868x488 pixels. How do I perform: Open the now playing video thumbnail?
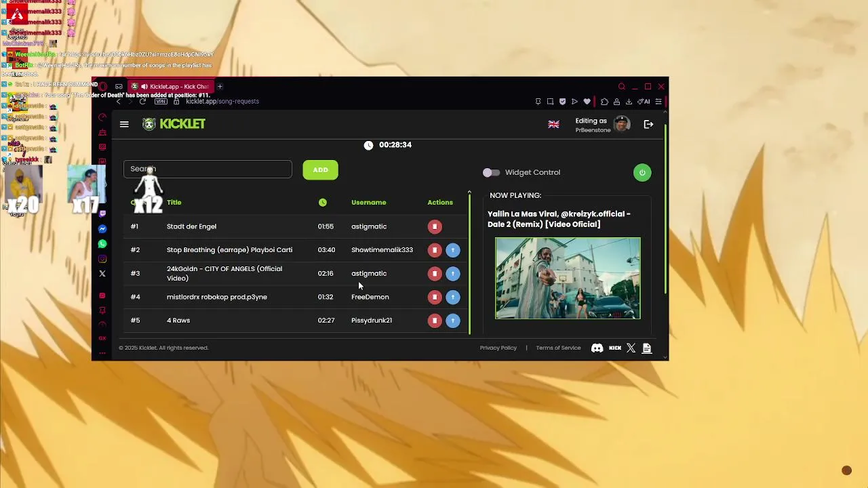pos(568,278)
